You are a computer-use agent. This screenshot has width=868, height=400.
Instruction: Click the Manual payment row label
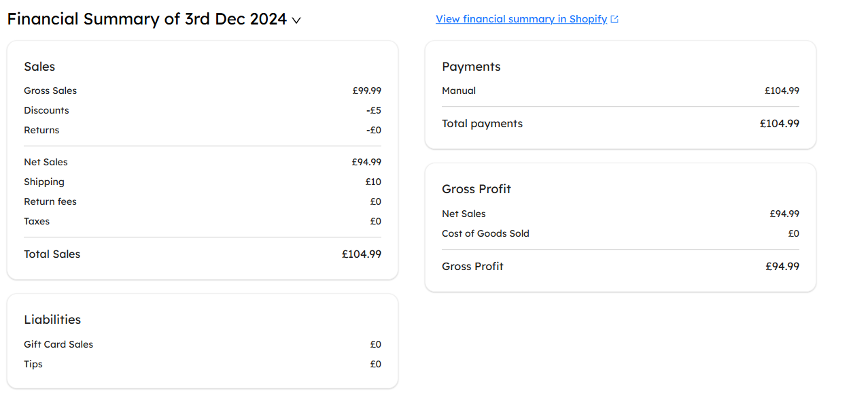[x=459, y=90]
